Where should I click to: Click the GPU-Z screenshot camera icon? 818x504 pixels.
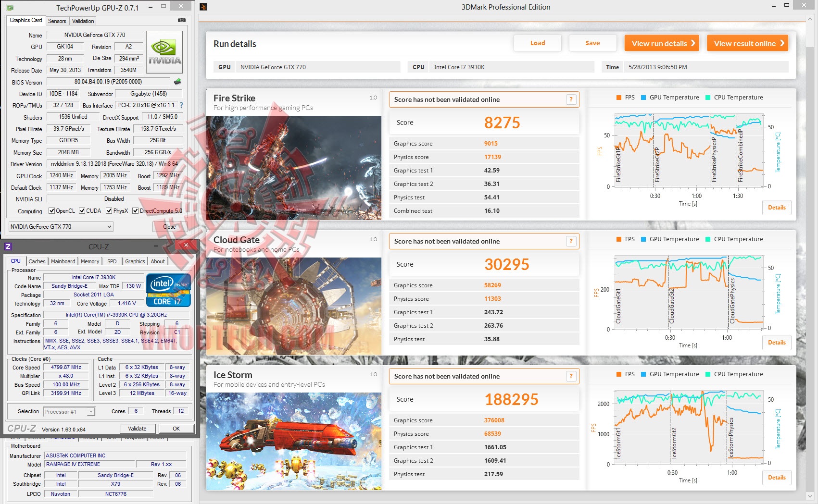coord(182,20)
